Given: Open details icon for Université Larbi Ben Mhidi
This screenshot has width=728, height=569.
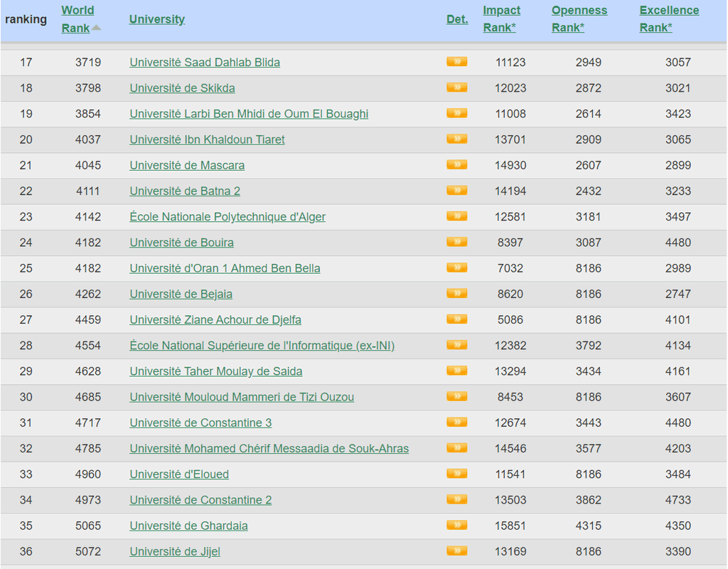Looking at the screenshot, I should tap(457, 113).
